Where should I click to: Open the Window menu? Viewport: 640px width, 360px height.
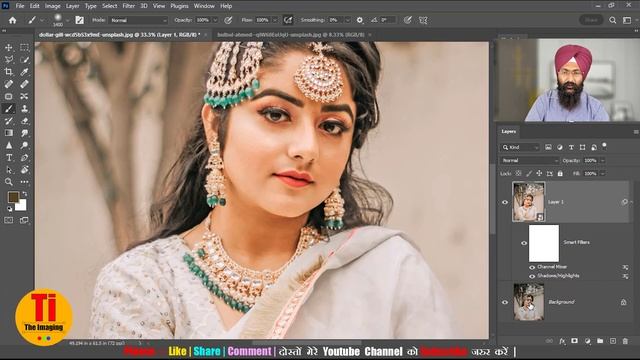pos(204,6)
